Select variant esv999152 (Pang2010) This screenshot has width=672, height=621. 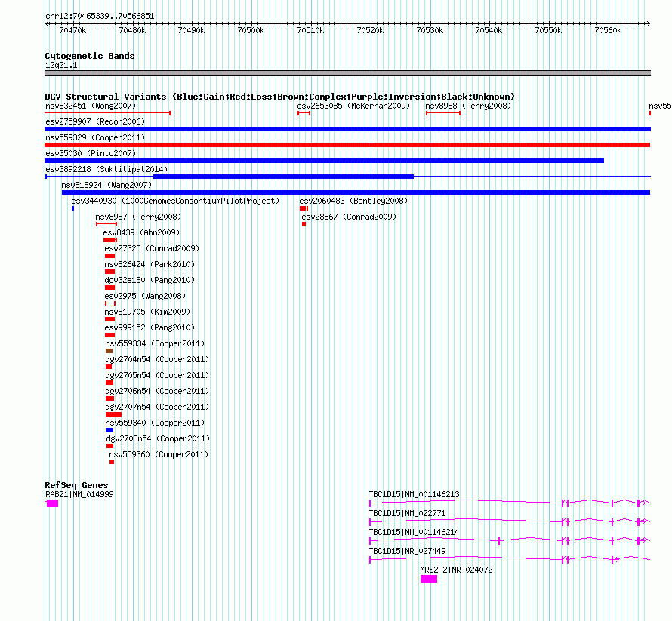tap(150, 327)
